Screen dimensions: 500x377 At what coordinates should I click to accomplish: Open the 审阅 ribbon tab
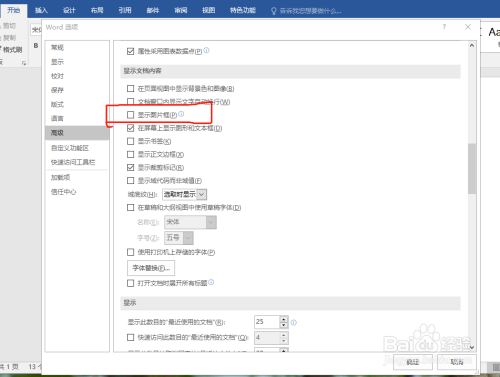point(181,10)
